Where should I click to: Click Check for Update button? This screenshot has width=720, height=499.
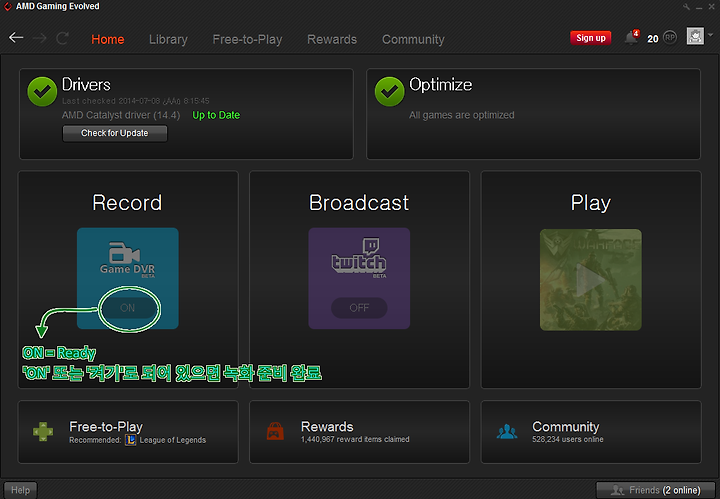coord(115,133)
